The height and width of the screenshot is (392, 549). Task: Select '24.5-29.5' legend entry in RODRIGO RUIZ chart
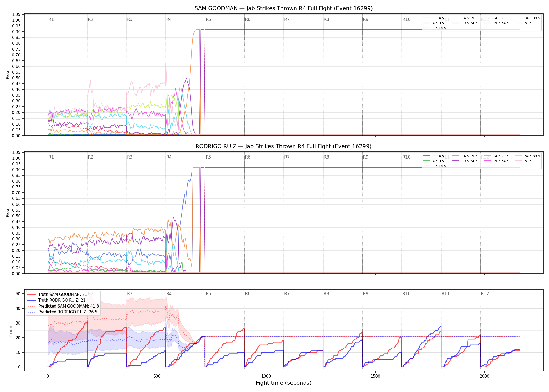point(496,156)
